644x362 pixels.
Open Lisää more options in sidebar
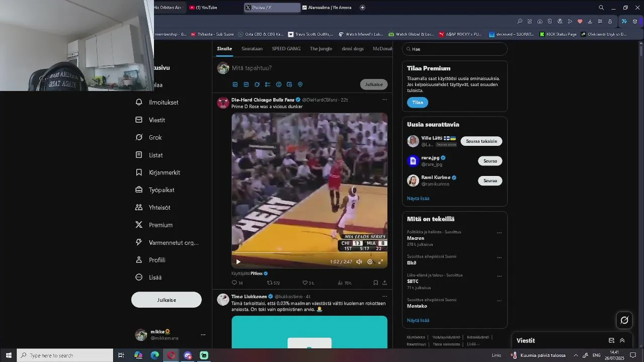click(149, 278)
